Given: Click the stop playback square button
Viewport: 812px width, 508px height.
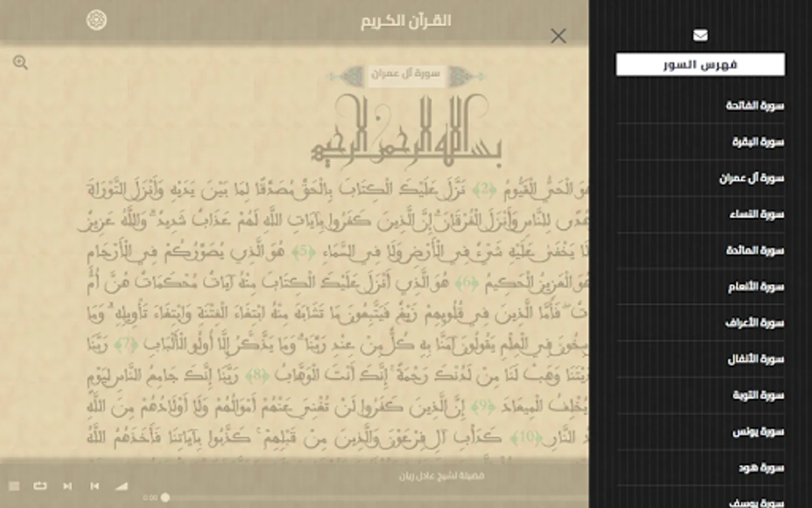Looking at the screenshot, I should point(14,486).
